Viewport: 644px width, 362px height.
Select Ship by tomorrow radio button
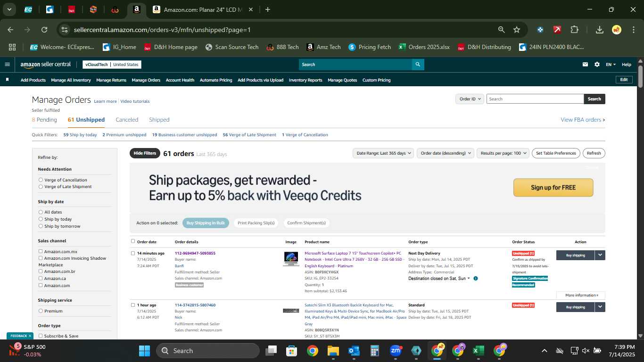pos(41,226)
